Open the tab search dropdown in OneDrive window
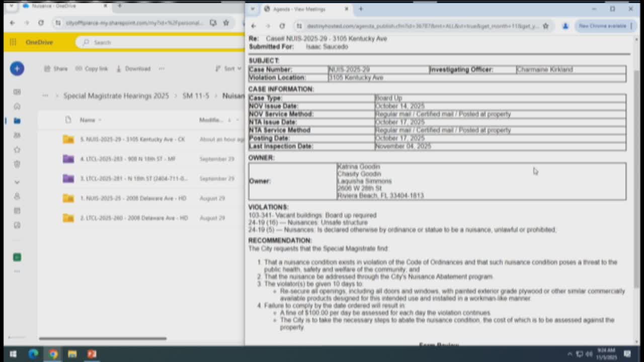 coord(12,6)
